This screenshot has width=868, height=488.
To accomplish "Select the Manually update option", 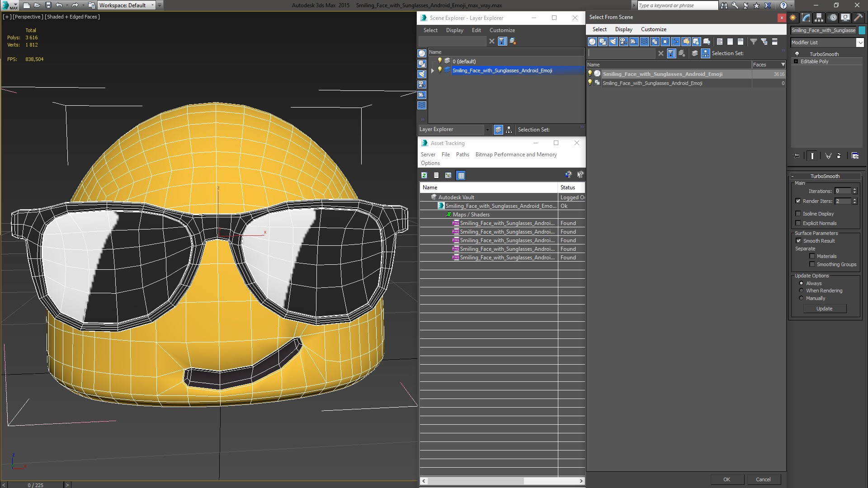I will pos(801,298).
